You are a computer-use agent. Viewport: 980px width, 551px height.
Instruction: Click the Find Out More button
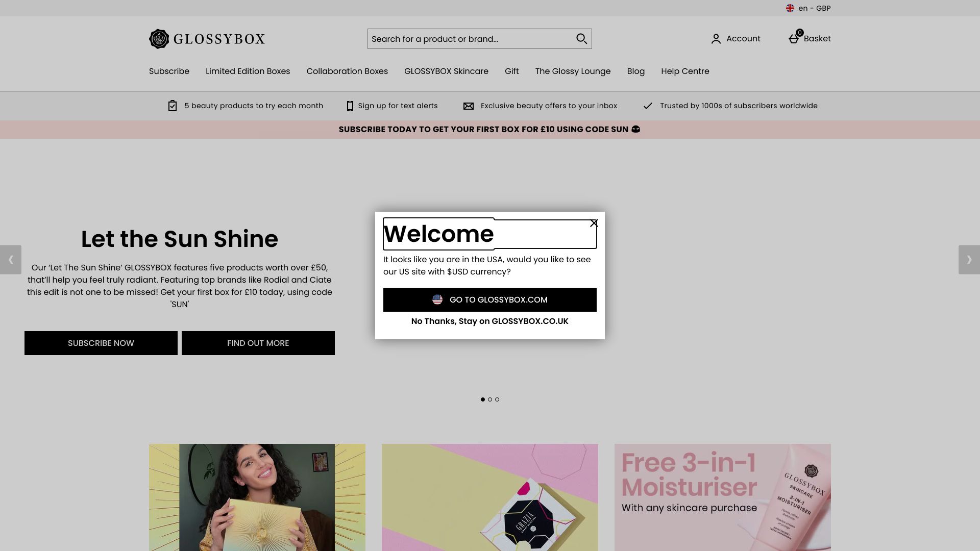[x=258, y=343]
